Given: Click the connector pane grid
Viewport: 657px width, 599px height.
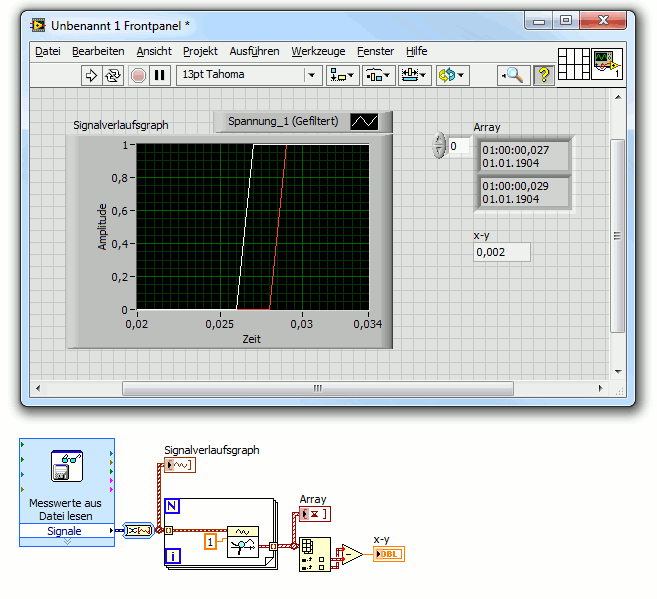Looking at the screenshot, I should point(574,65).
